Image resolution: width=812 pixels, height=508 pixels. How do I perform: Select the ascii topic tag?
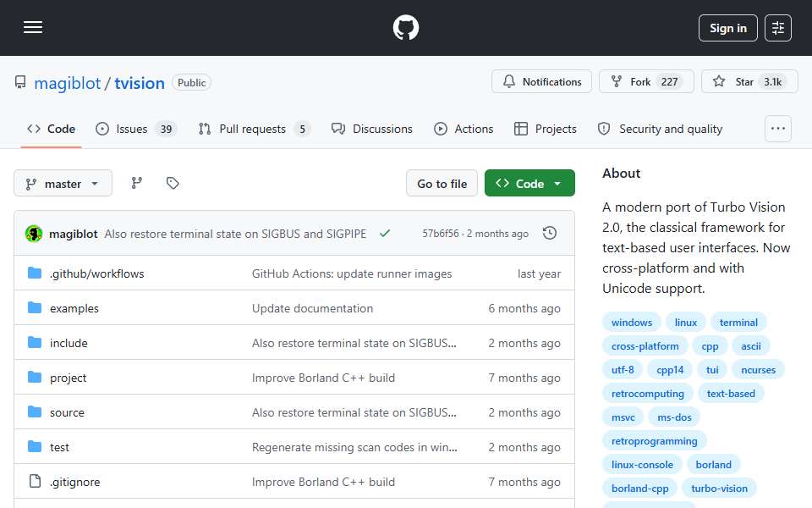(x=751, y=346)
